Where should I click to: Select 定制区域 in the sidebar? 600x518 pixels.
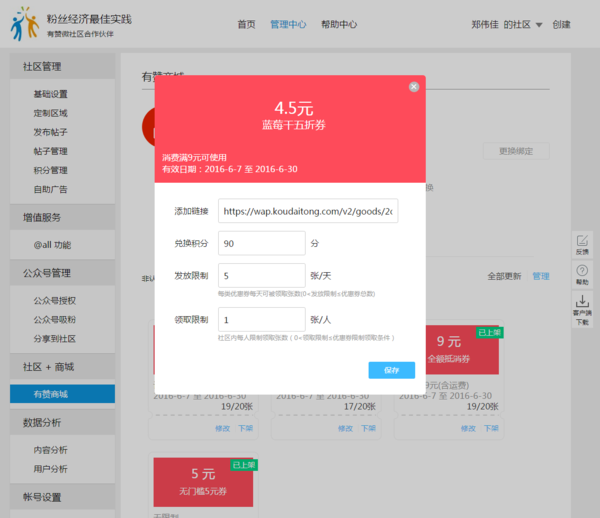(x=51, y=113)
